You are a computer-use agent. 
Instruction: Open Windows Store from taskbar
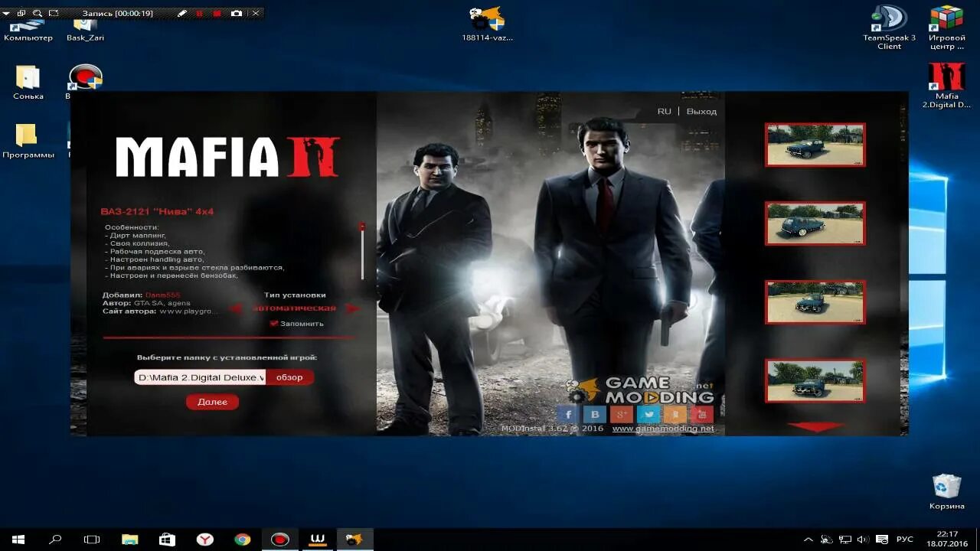click(167, 540)
